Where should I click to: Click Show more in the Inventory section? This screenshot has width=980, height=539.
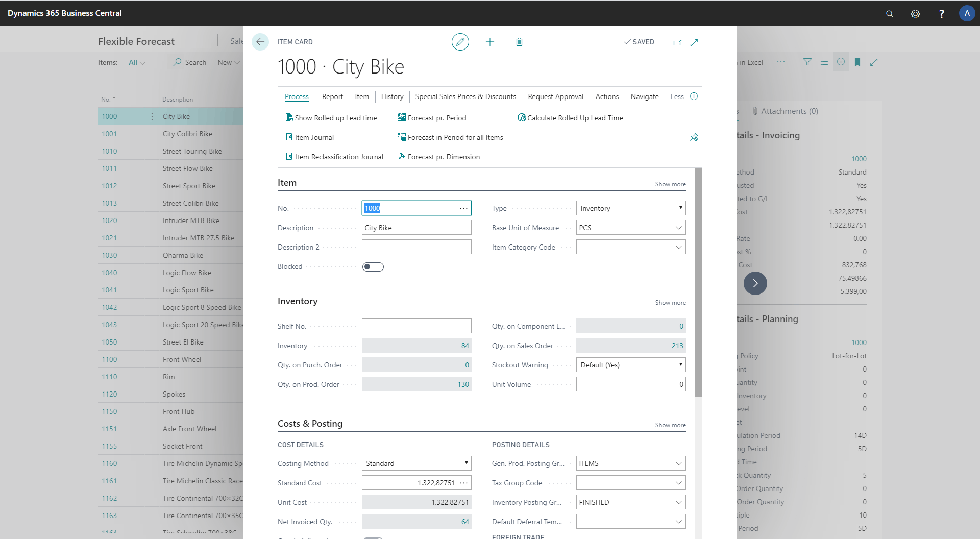670,302
